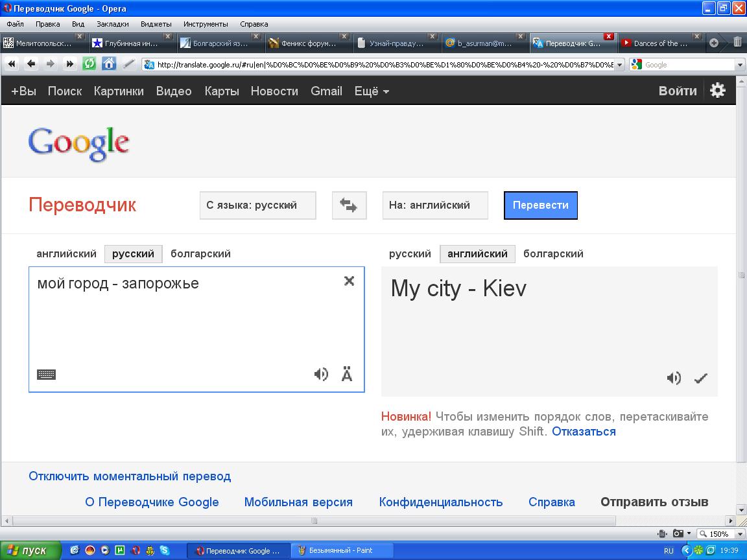The height and width of the screenshot is (560, 747).
Task: Show the on-screen keyboard icon
Action: 46,374
